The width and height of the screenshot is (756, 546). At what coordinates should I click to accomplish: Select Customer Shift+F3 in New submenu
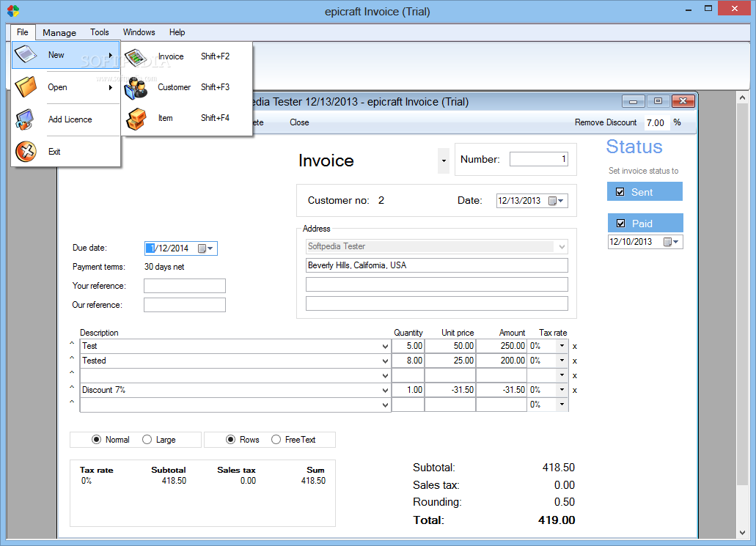[186, 87]
